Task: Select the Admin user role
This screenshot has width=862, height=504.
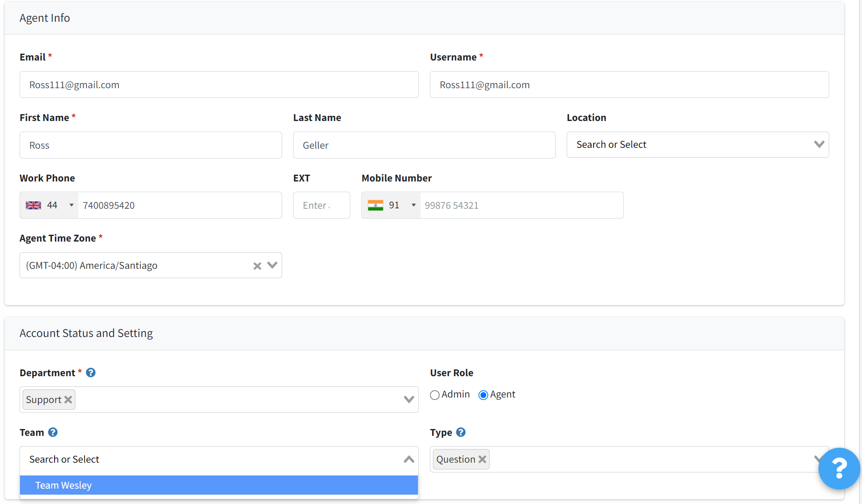Action: pyautogui.click(x=435, y=395)
